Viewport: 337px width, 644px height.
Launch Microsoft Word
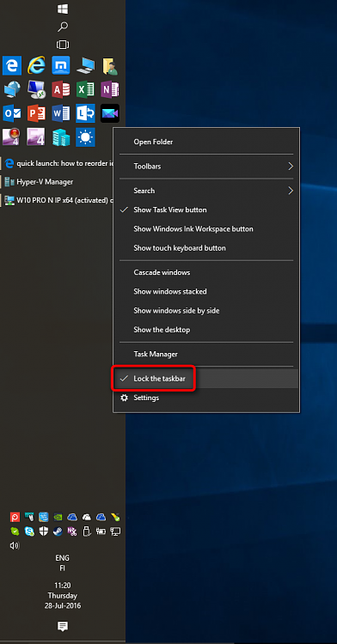coord(61,113)
